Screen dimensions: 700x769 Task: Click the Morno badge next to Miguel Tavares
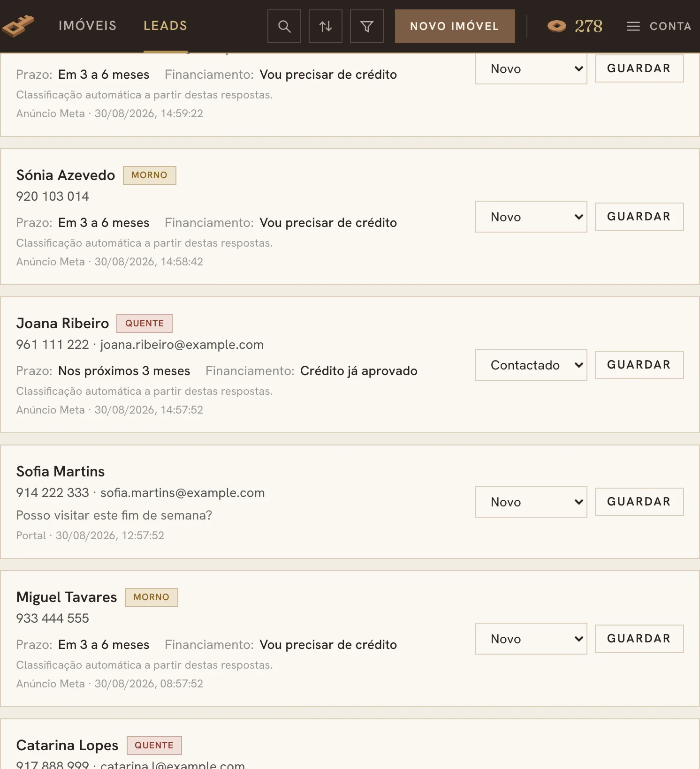click(x=152, y=597)
